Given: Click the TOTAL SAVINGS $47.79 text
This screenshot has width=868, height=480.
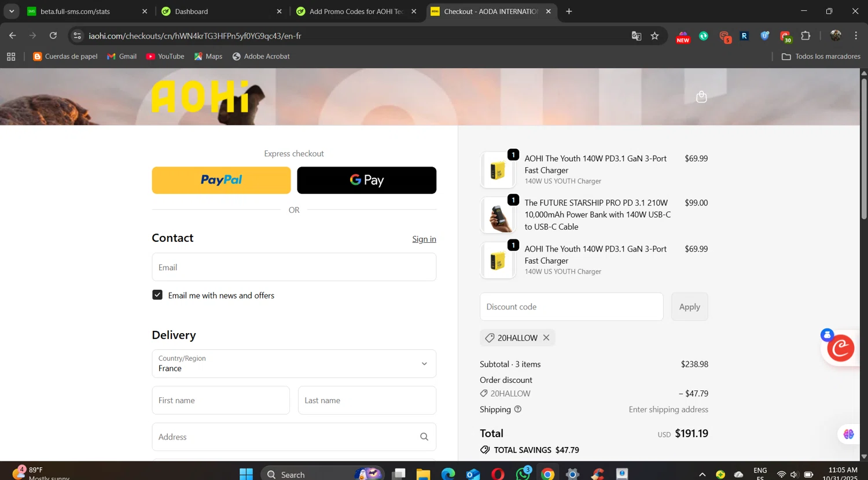Looking at the screenshot, I should (x=536, y=450).
